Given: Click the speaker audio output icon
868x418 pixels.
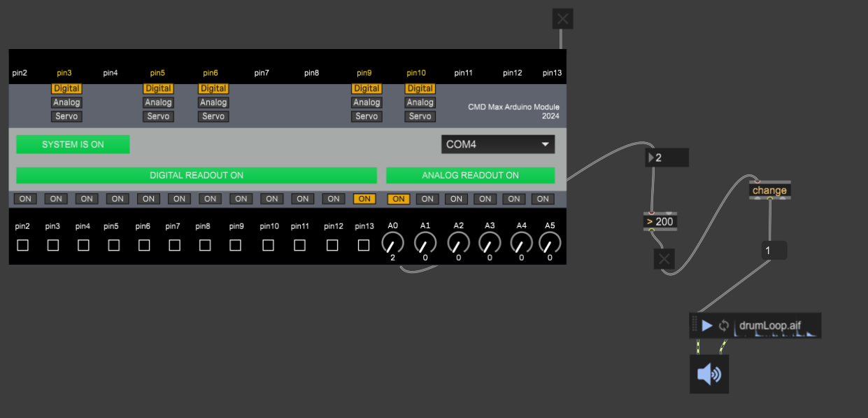Looking at the screenshot, I should tap(709, 374).
